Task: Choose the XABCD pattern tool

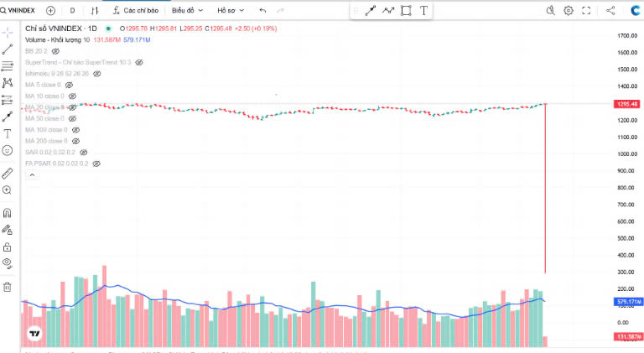Action: [x=7, y=83]
